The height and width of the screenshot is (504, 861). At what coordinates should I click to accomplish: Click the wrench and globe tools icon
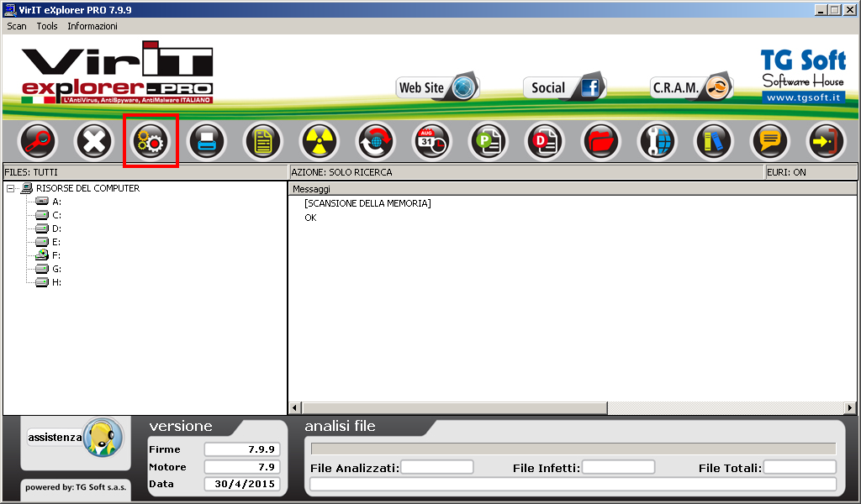pos(658,141)
